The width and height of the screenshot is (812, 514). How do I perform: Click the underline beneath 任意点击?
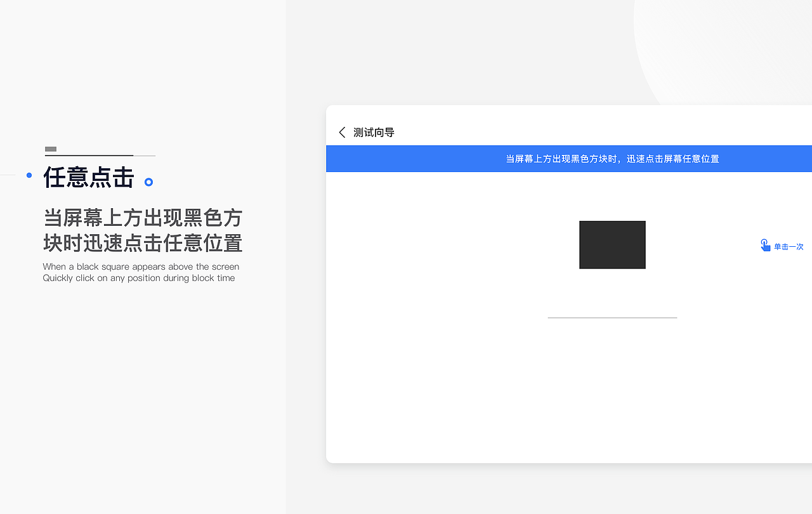(x=100, y=156)
